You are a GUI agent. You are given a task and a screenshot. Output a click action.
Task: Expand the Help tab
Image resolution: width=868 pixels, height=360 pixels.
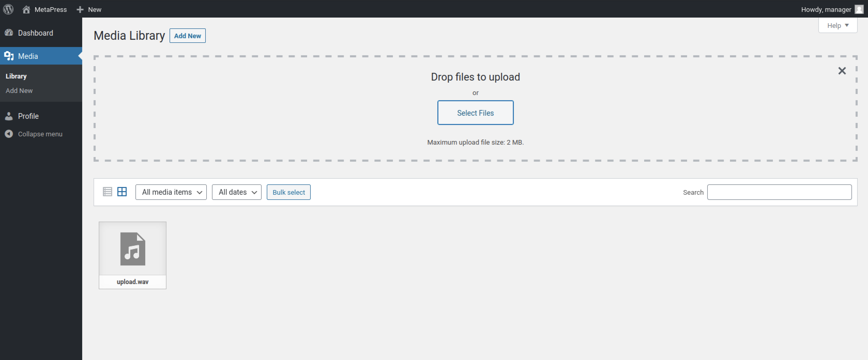tap(838, 26)
